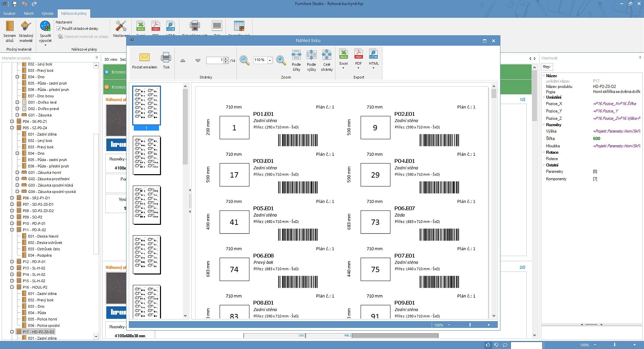The image size is (644, 349).
Task: Go to previous page arrow in preview
Action: point(183,60)
